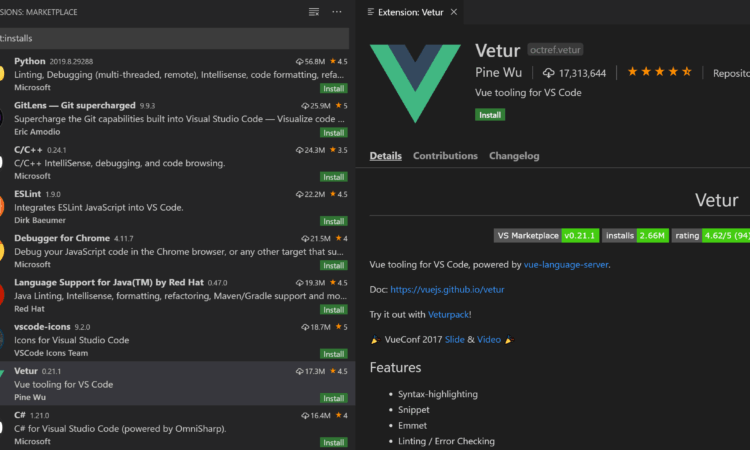Click the C/C++ 24.3M download cloud icon
The width and height of the screenshot is (750, 450).
[299, 150]
